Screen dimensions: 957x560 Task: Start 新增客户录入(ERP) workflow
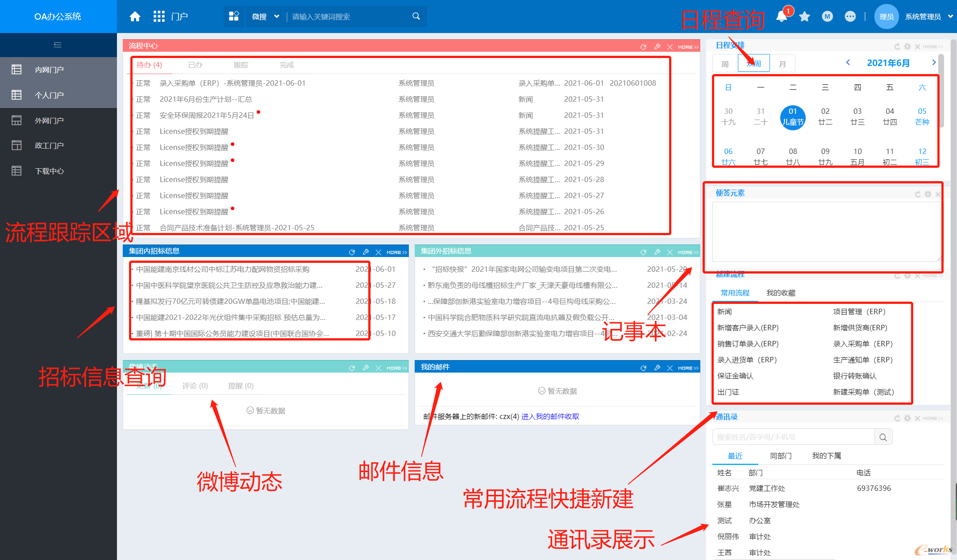pos(748,328)
